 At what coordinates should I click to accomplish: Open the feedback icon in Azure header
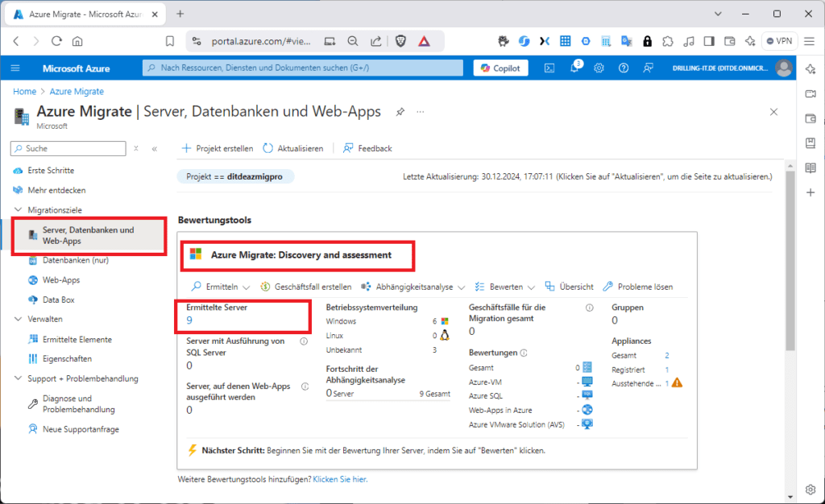[x=649, y=68]
